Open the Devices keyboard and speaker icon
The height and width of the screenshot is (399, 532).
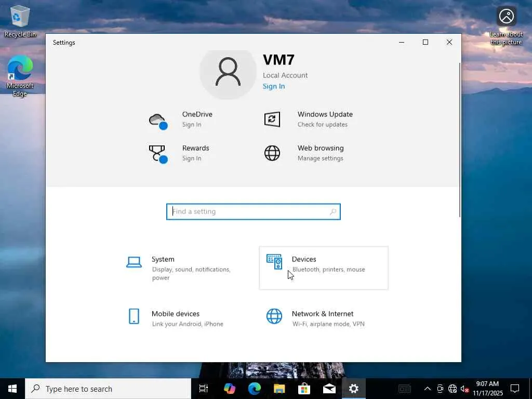coord(274,262)
